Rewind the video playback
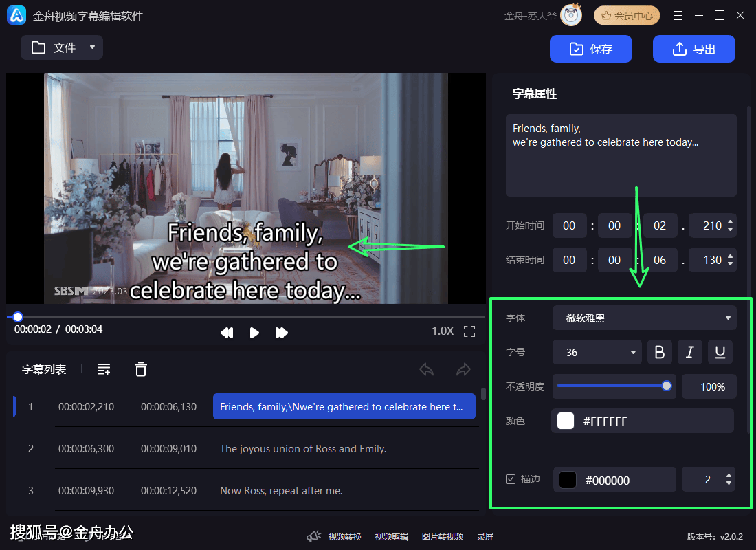Image resolution: width=756 pixels, height=550 pixels. [x=227, y=333]
